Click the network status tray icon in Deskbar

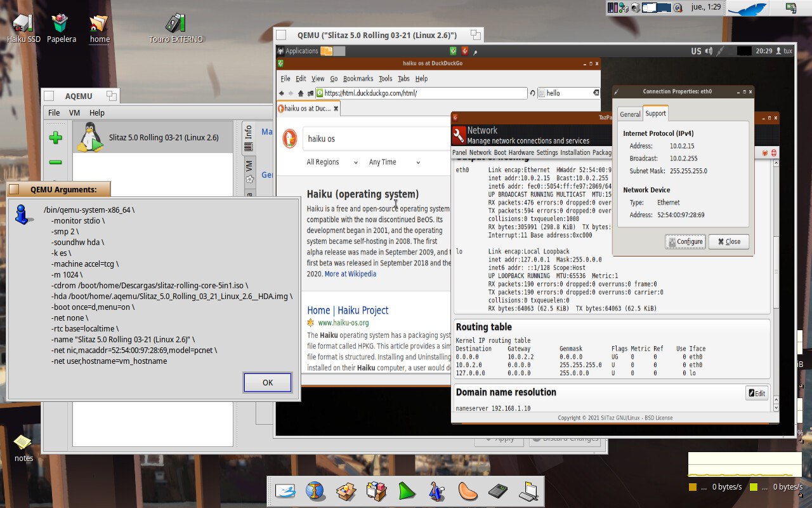tap(624, 8)
